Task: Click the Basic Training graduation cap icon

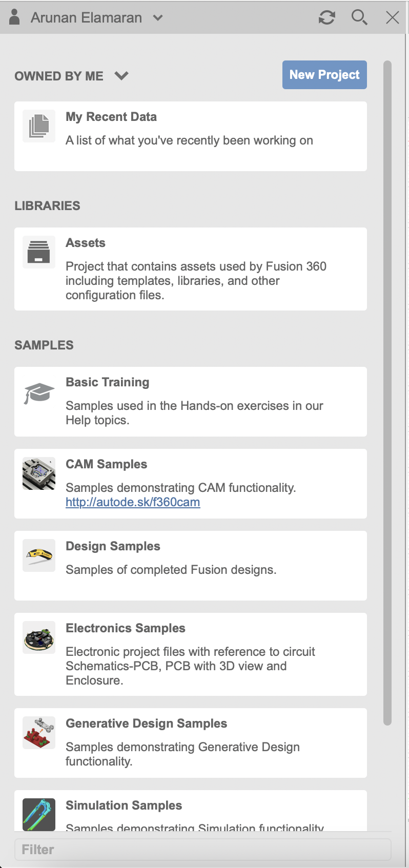Action: (x=38, y=392)
